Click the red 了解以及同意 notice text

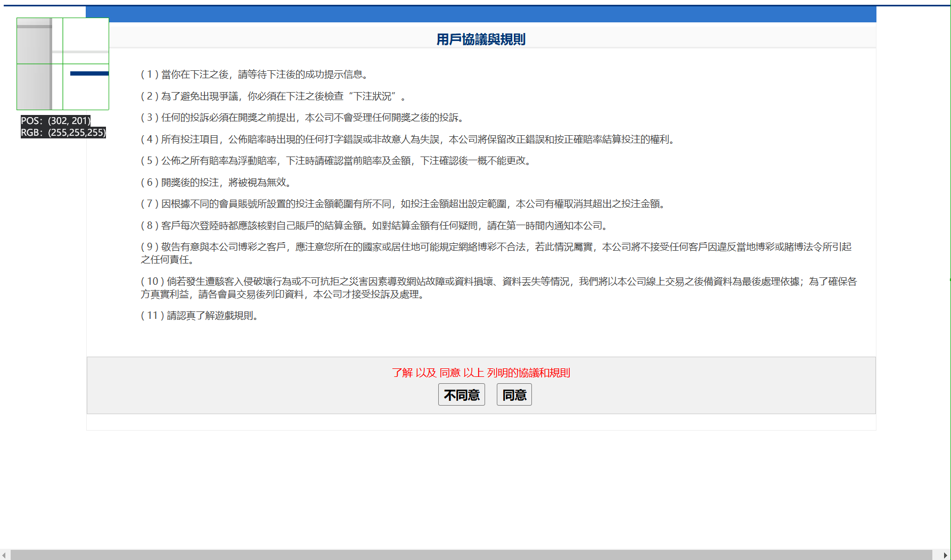480,373
